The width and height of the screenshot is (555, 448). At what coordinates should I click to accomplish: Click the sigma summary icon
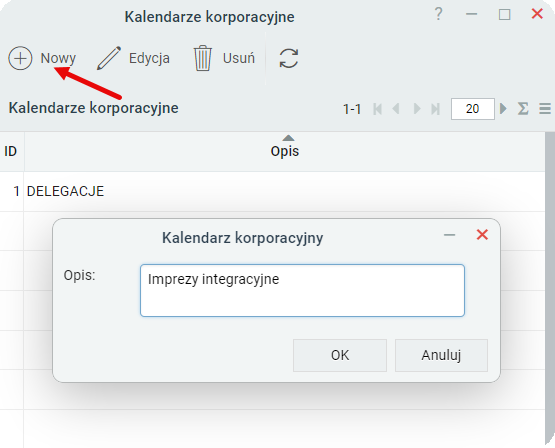(523, 108)
